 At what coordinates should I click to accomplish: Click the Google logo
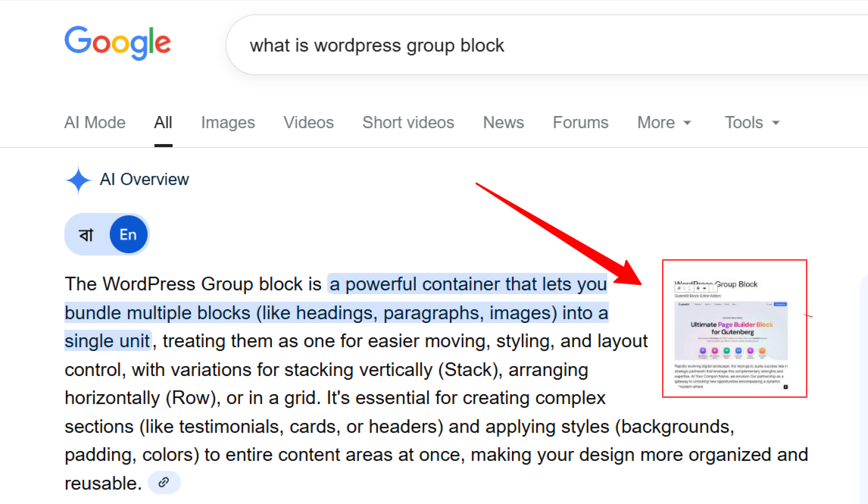[x=117, y=42]
